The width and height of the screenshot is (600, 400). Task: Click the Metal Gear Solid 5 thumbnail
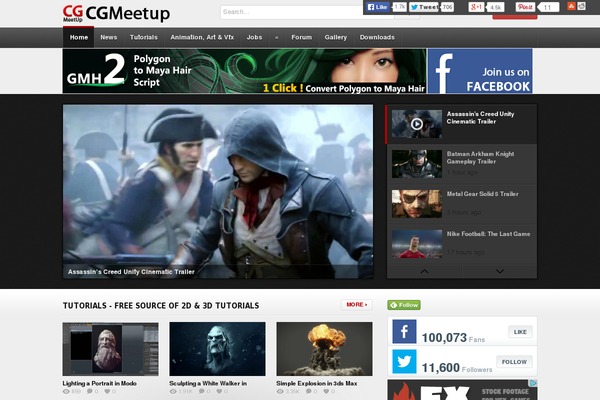click(x=417, y=204)
